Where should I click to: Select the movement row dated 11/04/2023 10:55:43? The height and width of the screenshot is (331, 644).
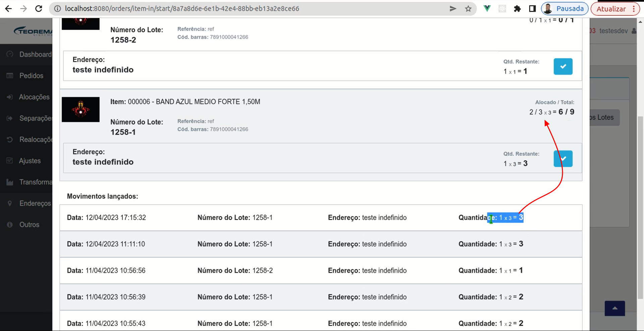click(321, 321)
